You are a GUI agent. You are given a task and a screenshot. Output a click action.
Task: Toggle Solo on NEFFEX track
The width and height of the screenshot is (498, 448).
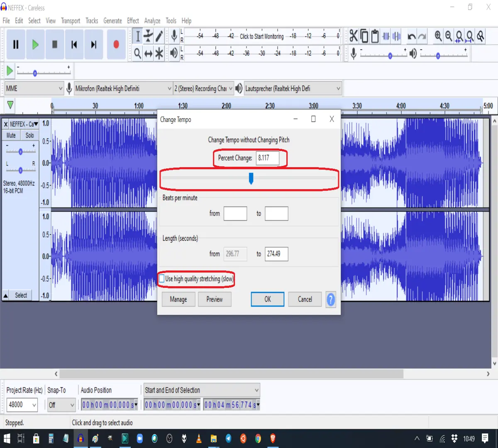point(29,135)
